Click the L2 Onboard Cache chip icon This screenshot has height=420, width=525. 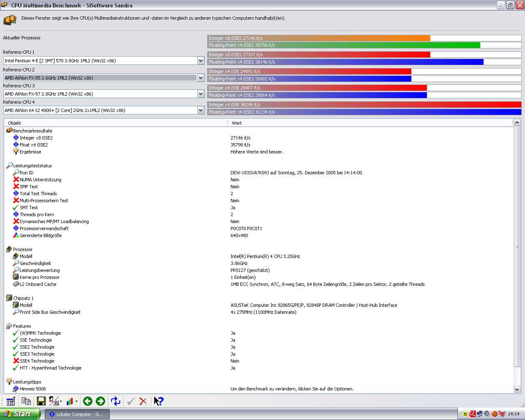click(16, 284)
